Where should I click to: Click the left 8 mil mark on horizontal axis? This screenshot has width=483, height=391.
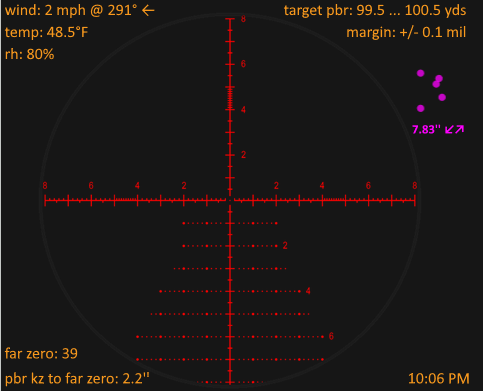[45, 186]
